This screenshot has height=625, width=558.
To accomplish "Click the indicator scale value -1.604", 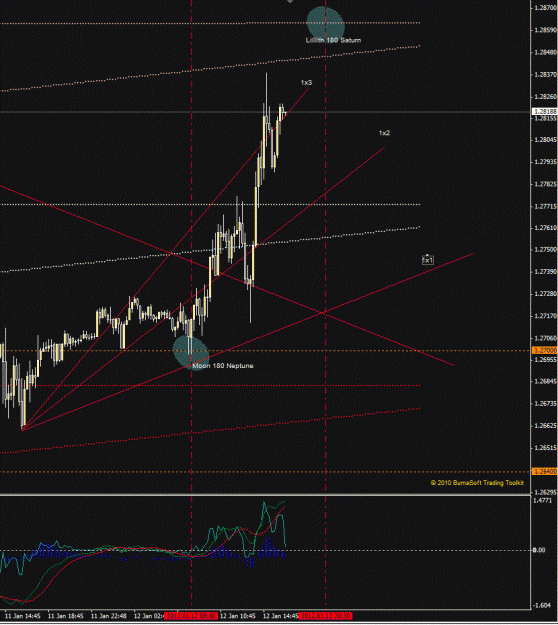I will [x=543, y=605].
